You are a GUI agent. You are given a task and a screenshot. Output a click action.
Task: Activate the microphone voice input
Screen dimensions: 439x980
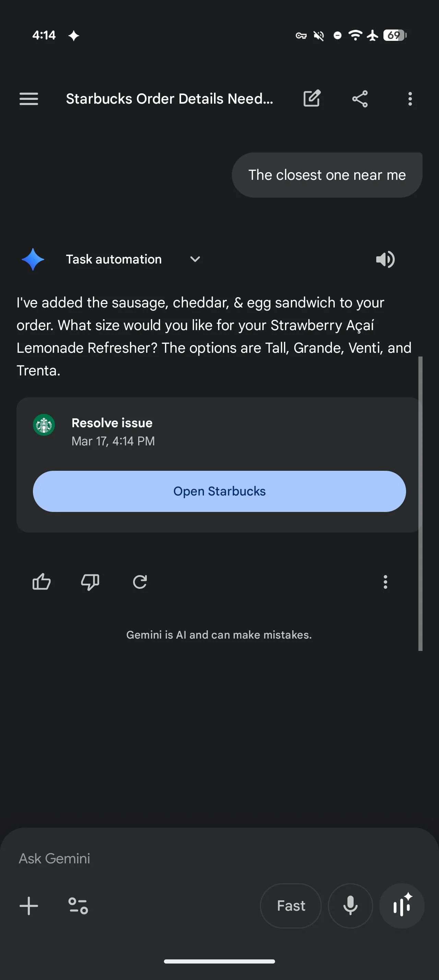click(x=350, y=906)
